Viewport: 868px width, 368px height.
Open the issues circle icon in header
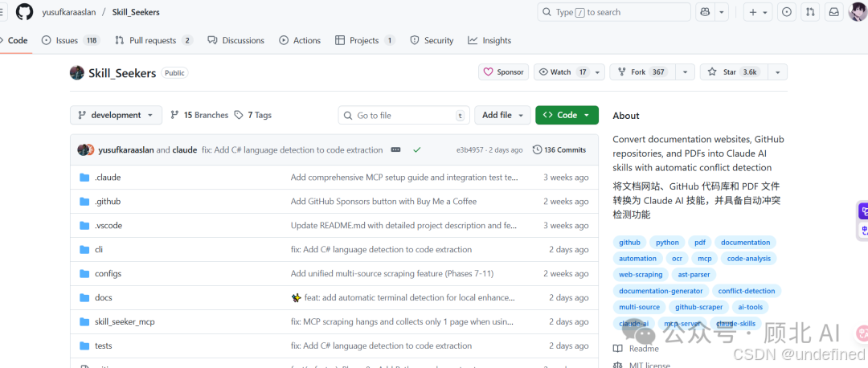786,12
